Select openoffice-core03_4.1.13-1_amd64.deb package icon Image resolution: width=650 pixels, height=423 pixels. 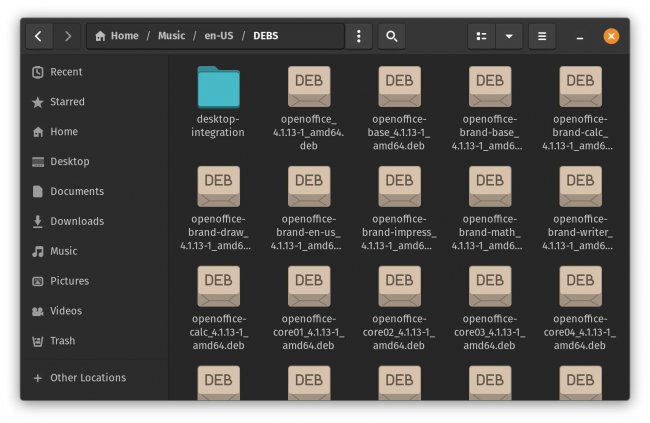coord(490,287)
